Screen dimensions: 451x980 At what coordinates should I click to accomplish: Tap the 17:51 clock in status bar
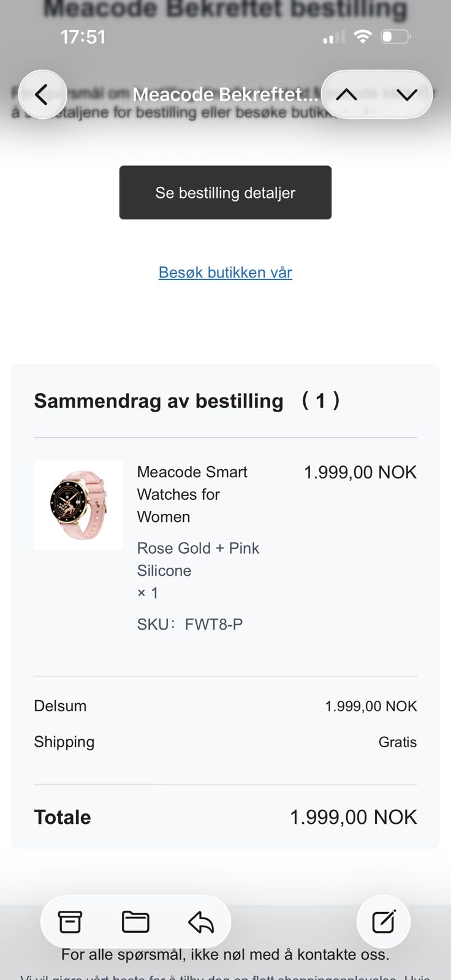pyautogui.click(x=83, y=37)
